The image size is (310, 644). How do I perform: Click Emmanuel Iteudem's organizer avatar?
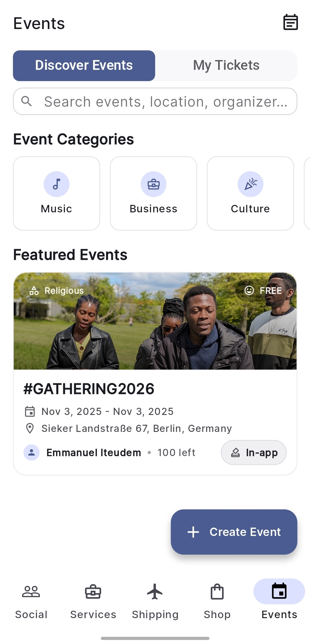[x=32, y=452]
